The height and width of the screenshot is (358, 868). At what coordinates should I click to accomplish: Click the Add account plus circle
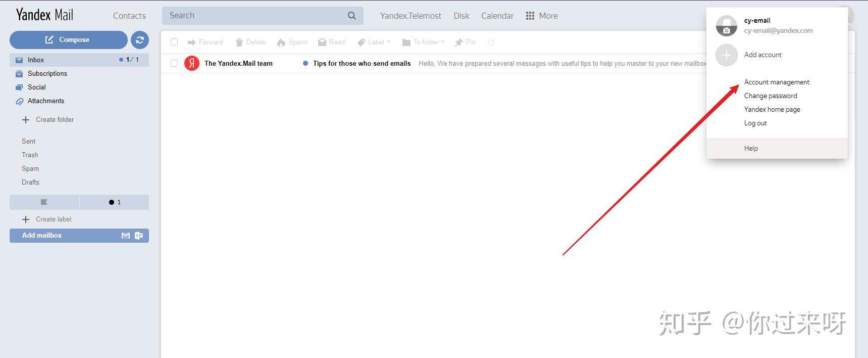coord(727,55)
